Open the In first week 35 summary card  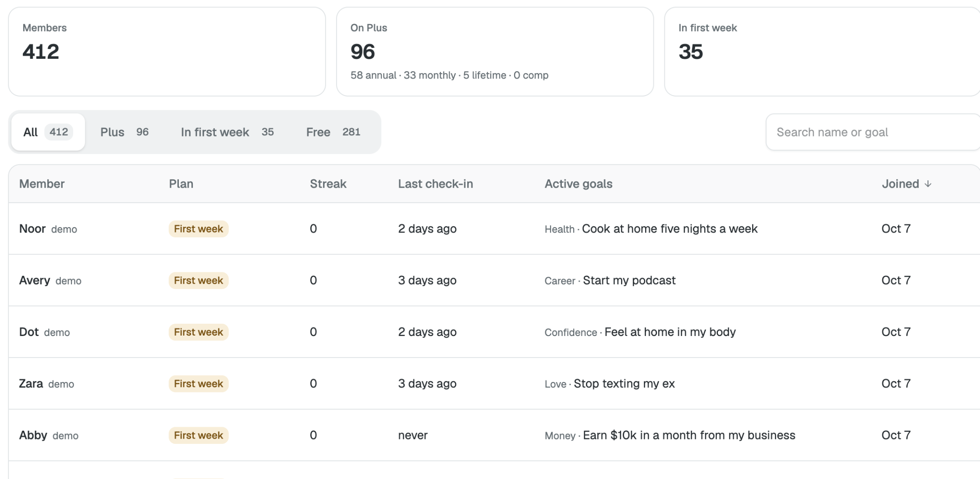tap(822, 51)
